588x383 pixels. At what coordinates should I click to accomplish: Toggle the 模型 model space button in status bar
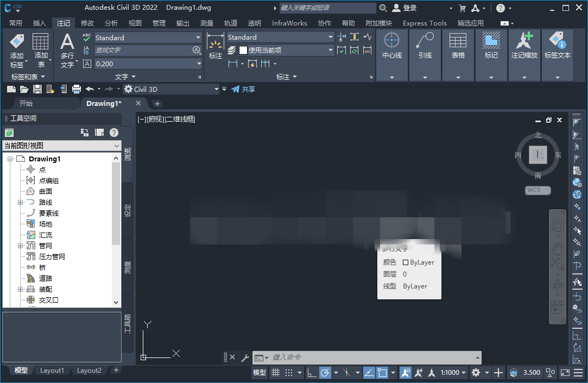click(x=260, y=373)
